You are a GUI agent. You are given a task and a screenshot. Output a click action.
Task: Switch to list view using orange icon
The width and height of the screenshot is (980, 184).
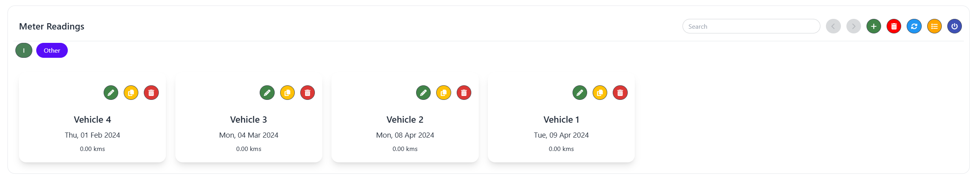(934, 26)
